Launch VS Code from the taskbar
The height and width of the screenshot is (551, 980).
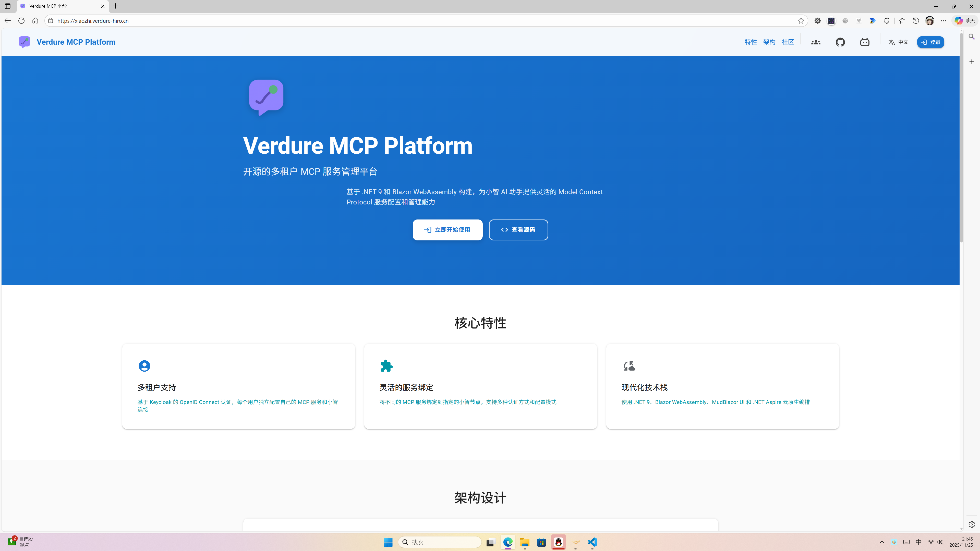[592, 542]
